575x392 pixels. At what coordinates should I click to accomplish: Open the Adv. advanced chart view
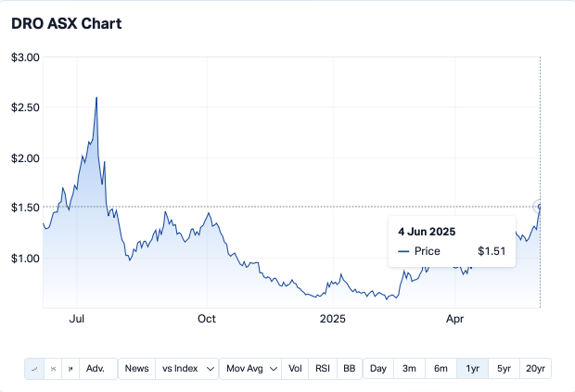97,369
